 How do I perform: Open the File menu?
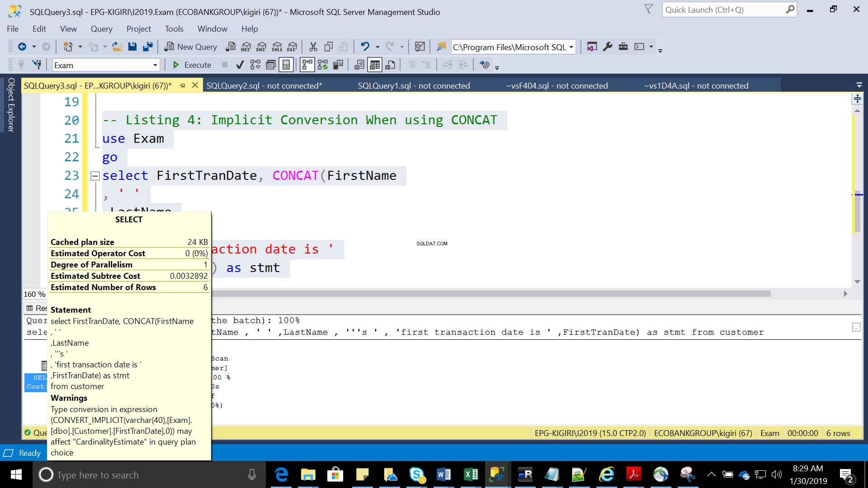13,28
